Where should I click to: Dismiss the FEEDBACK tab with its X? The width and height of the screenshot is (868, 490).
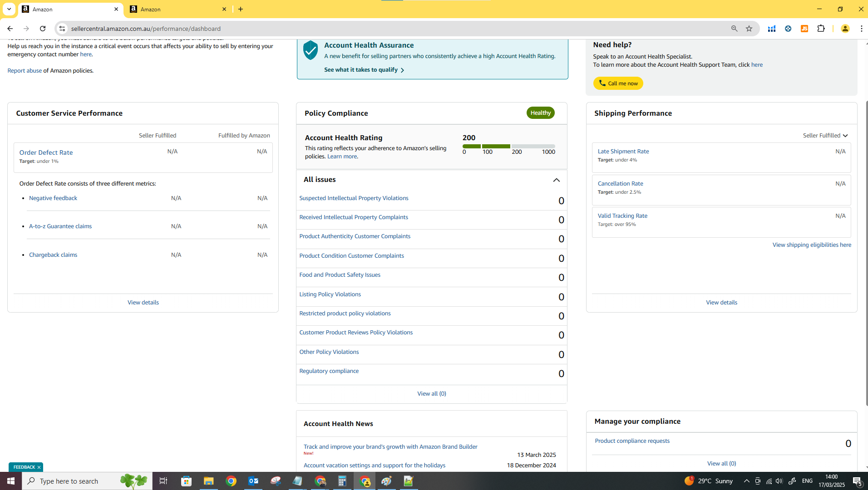pyautogui.click(x=39, y=467)
